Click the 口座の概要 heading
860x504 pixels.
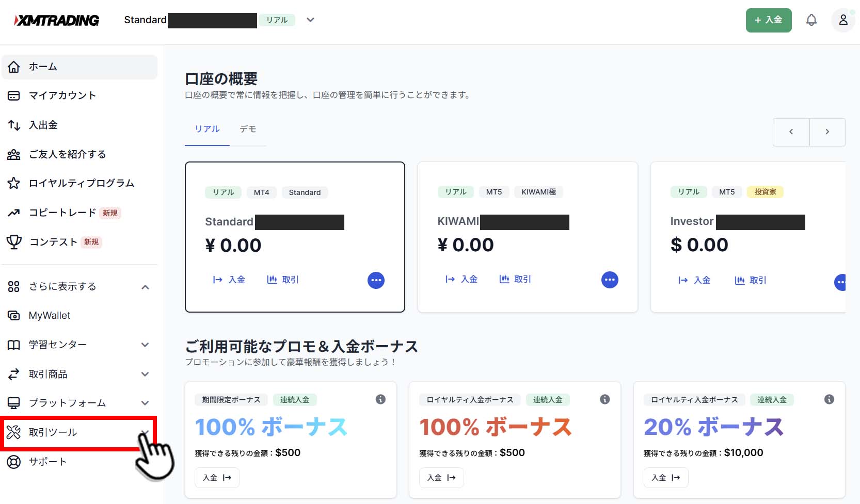tap(221, 79)
